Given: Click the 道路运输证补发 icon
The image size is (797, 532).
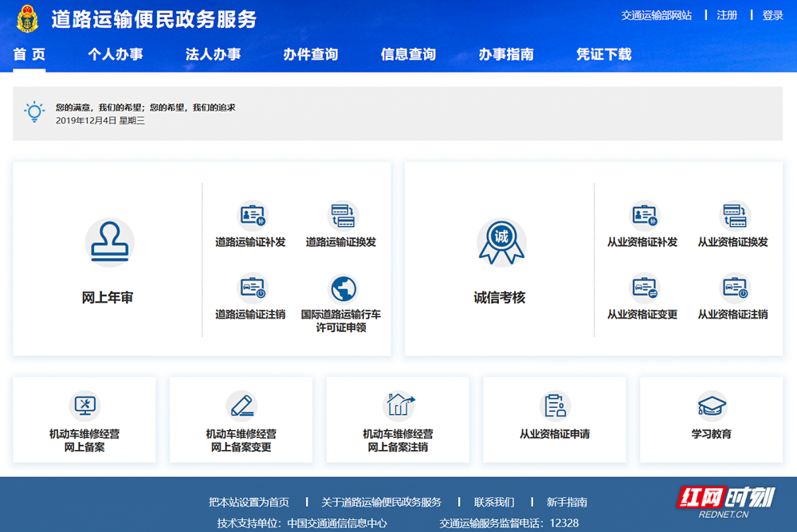Looking at the screenshot, I should pos(253,215).
